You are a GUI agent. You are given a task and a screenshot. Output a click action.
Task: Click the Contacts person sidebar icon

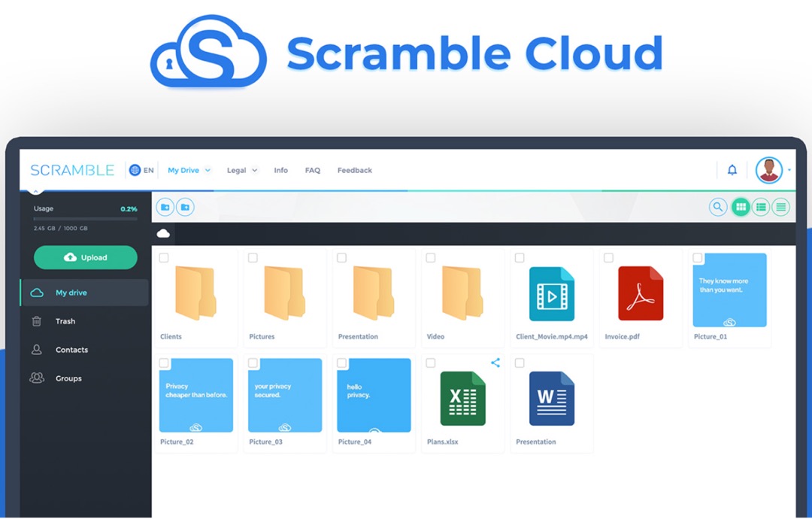(x=36, y=350)
